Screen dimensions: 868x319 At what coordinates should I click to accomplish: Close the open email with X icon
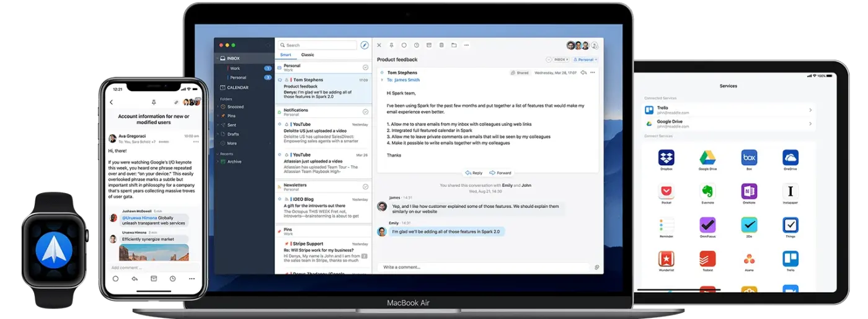[x=379, y=45]
